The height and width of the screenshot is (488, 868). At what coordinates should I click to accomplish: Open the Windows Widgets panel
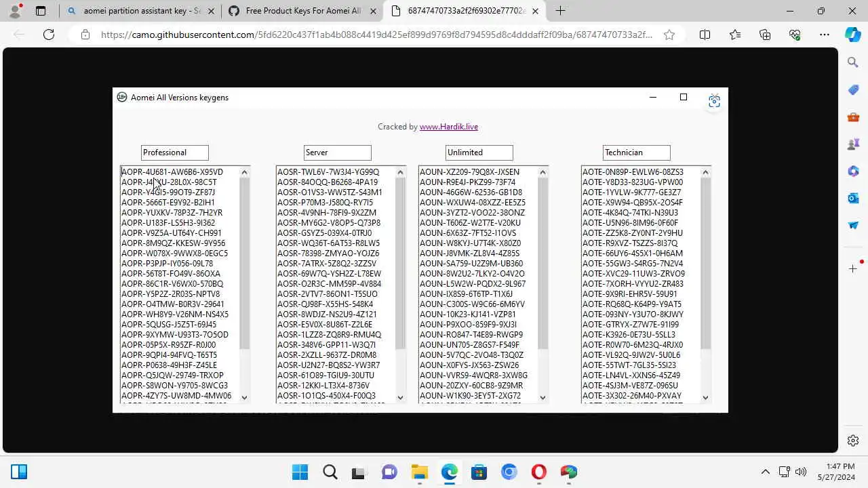tap(19, 472)
